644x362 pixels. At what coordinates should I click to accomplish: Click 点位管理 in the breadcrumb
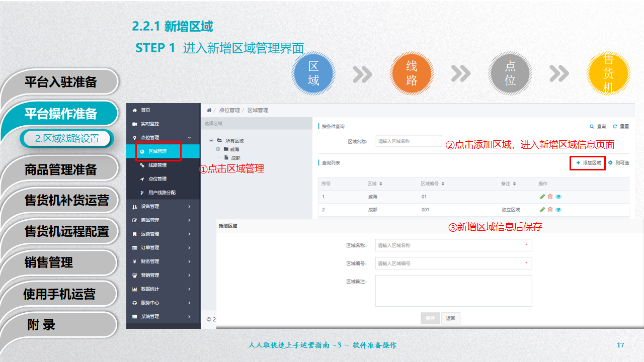(x=229, y=110)
